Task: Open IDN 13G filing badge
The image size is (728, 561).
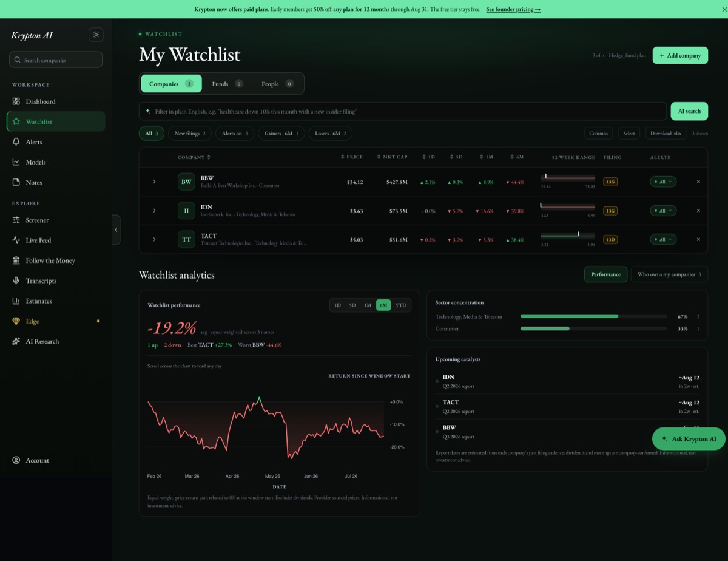Action: point(610,211)
